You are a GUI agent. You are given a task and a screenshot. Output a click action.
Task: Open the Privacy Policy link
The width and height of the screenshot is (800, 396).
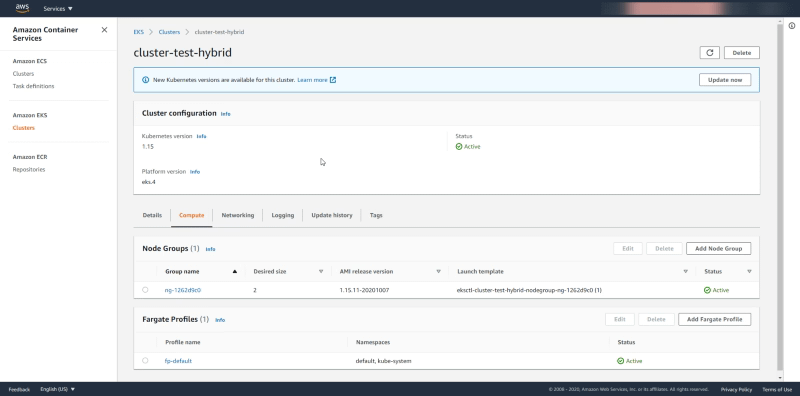coord(736,389)
